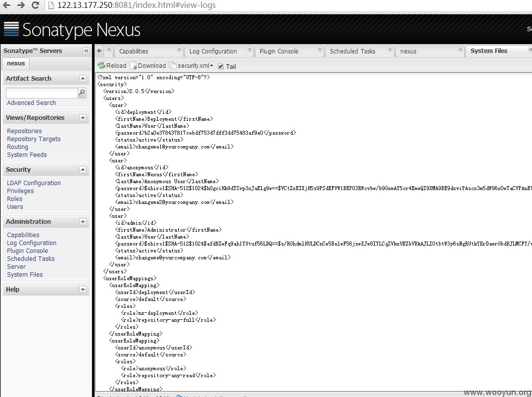Screen dimensions: 532x397
Task: Open Advanced Search link
Action: (x=31, y=103)
